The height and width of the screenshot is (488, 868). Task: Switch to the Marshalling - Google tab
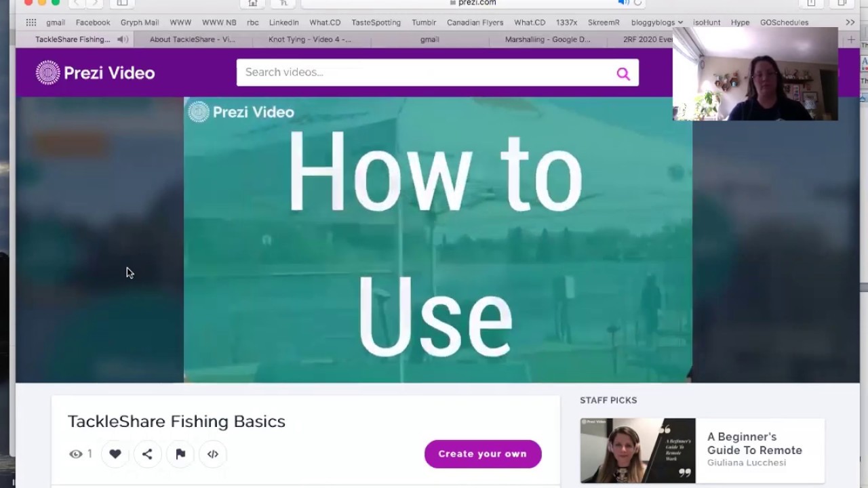(x=547, y=39)
